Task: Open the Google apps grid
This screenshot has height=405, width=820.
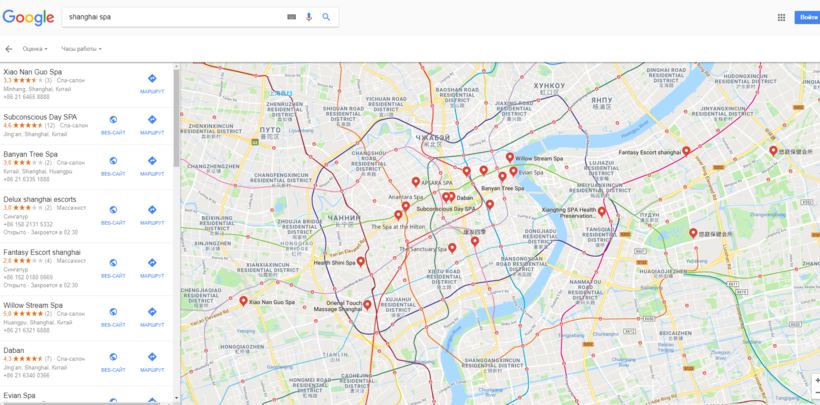Action: (x=781, y=17)
